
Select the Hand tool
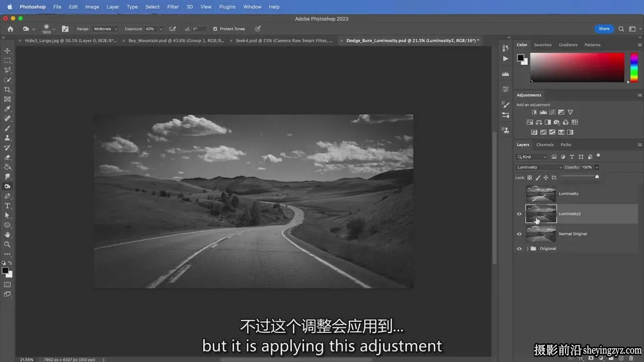(x=8, y=235)
